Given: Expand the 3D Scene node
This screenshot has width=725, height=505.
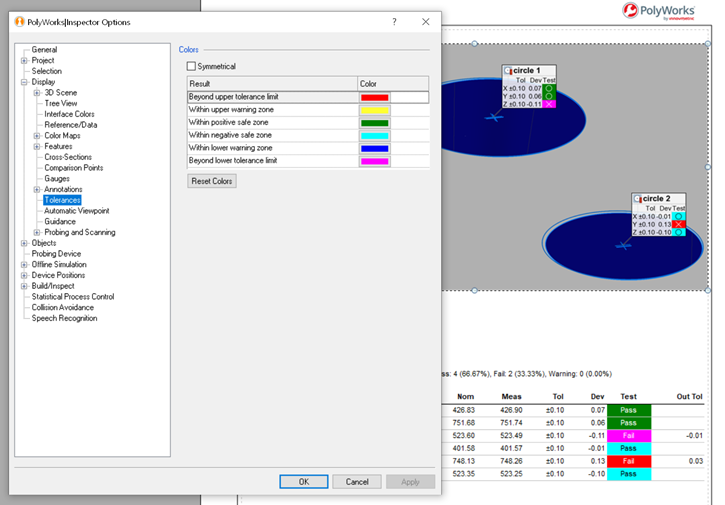Looking at the screenshot, I should 37,92.
